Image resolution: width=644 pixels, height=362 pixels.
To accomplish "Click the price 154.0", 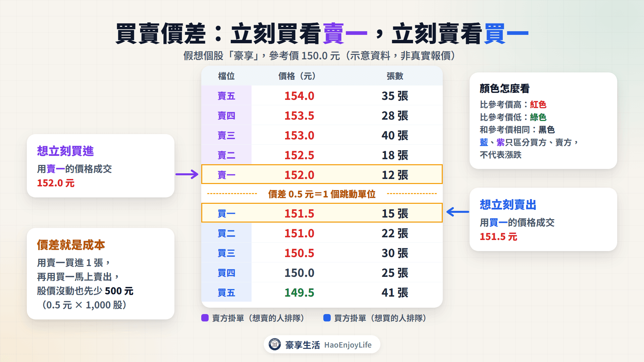I will pyautogui.click(x=299, y=96).
